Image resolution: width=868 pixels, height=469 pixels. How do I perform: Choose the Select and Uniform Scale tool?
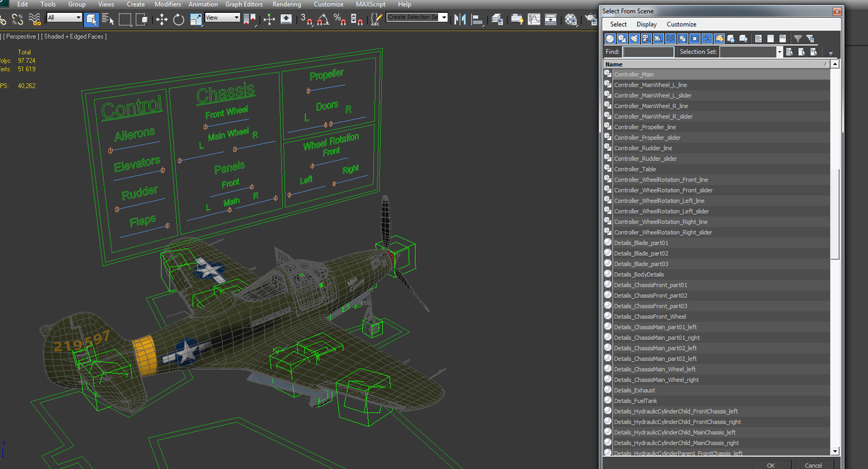[196, 19]
